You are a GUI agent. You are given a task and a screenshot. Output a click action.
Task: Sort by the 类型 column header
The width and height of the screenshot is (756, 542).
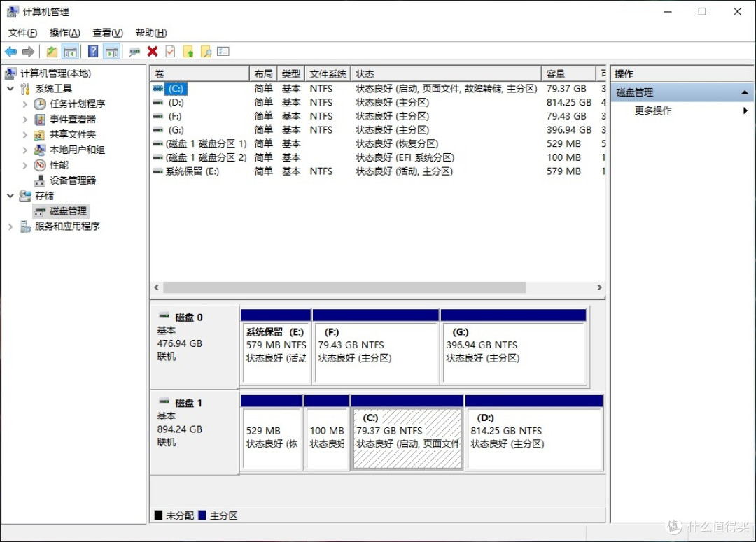click(x=291, y=73)
